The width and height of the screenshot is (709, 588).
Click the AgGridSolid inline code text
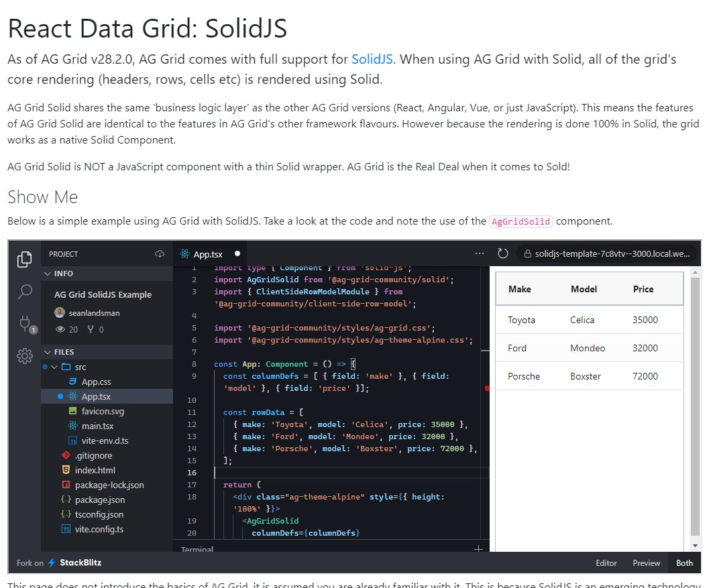tap(521, 221)
